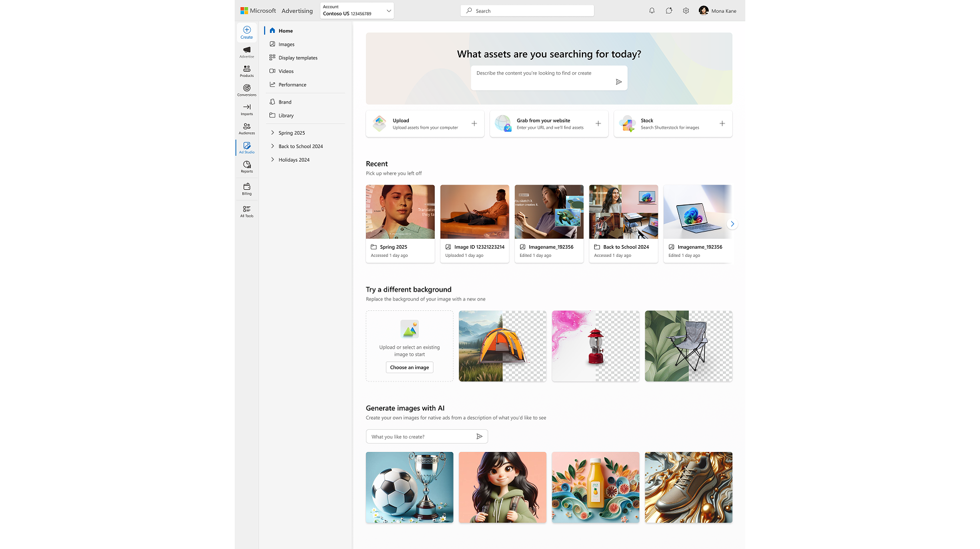Click the notifications bell icon
This screenshot has width=980, height=549.
(652, 11)
